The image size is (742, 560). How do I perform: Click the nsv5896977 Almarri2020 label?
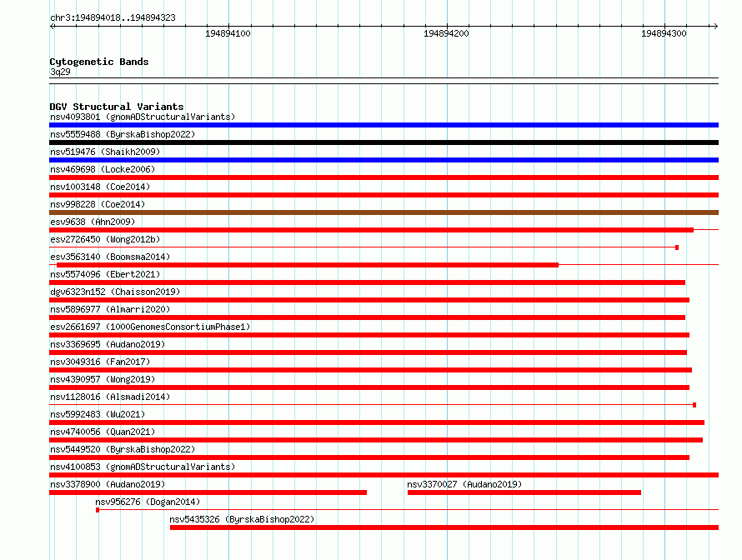point(110,309)
